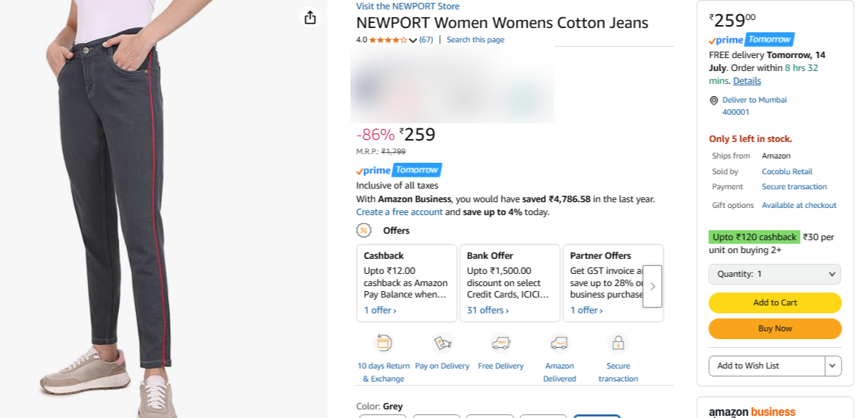Expand the Add to Wish List arrow
This screenshot has width=868, height=418.
coord(833,366)
